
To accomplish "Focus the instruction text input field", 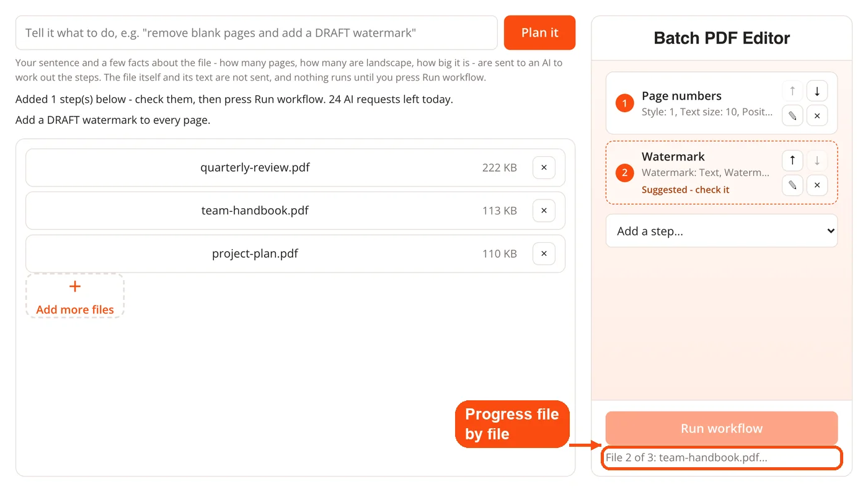I will click(257, 33).
